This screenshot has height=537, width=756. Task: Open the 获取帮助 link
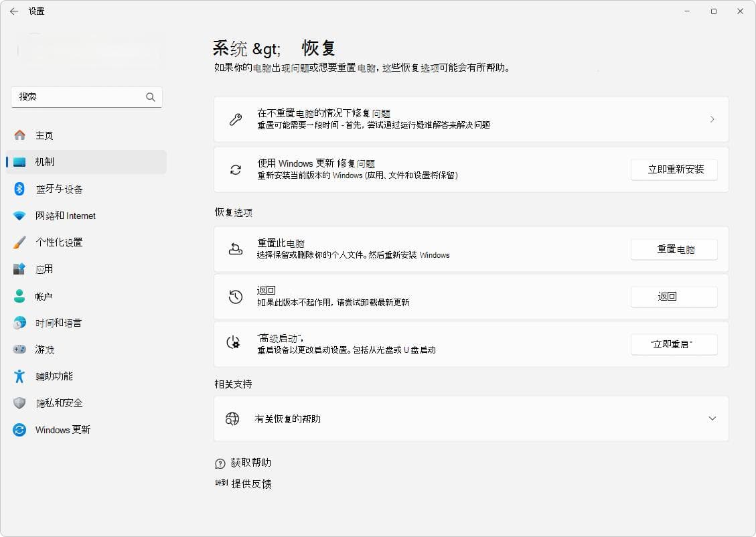click(250, 463)
